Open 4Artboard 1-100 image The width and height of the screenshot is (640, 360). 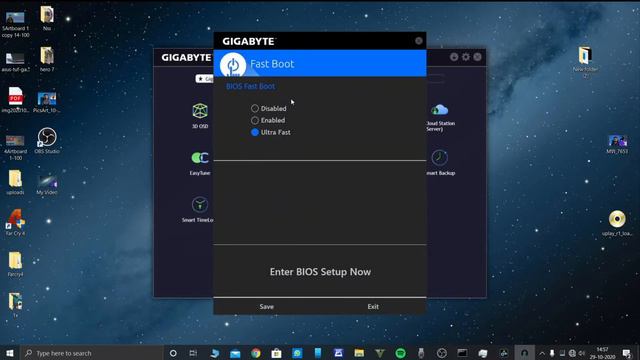pyautogui.click(x=16, y=148)
